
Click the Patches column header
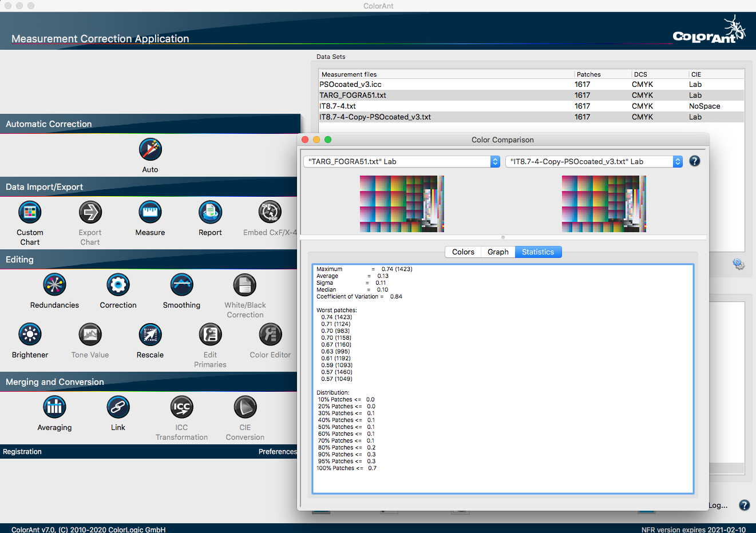(x=603, y=74)
